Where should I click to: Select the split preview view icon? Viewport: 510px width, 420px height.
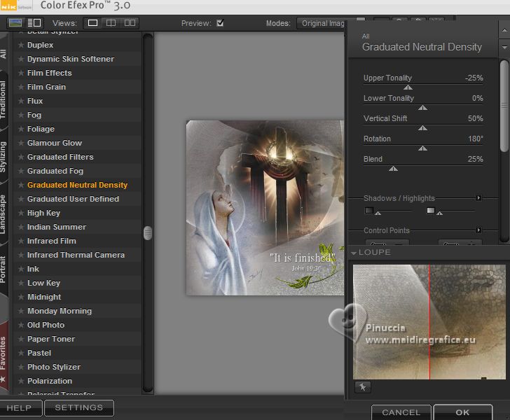tap(111, 23)
